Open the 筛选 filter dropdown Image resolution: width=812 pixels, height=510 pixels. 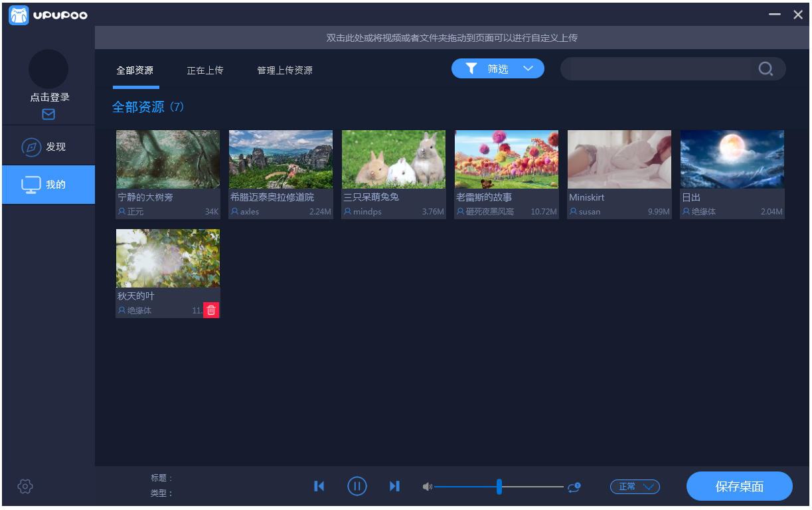(498, 68)
